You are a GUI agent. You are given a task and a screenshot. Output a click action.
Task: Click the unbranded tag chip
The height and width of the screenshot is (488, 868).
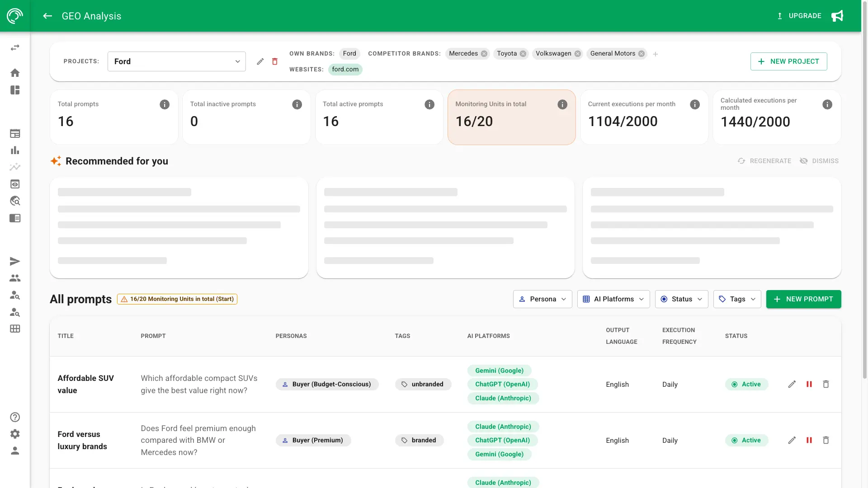(x=423, y=384)
